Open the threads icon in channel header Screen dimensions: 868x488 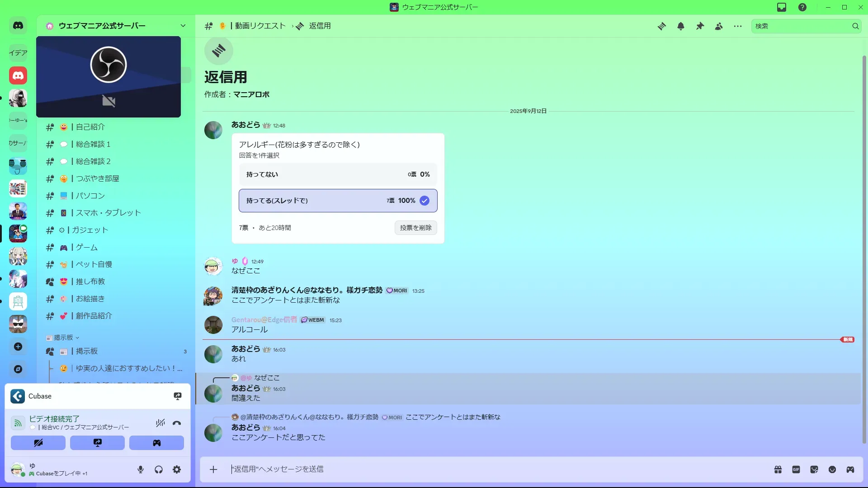point(662,26)
